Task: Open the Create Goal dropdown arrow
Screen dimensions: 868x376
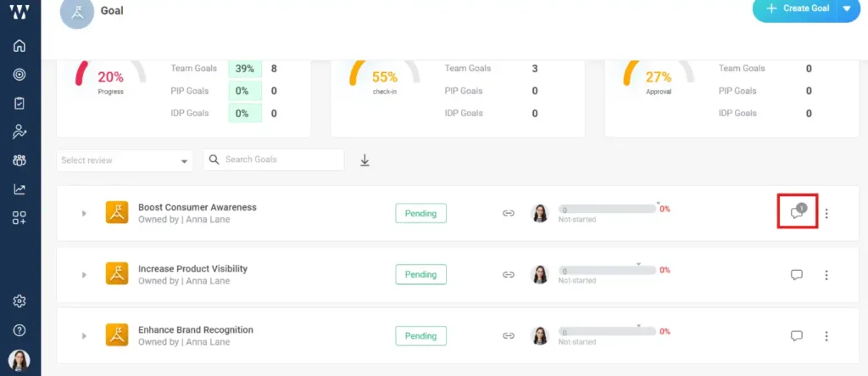Action: click(x=847, y=8)
